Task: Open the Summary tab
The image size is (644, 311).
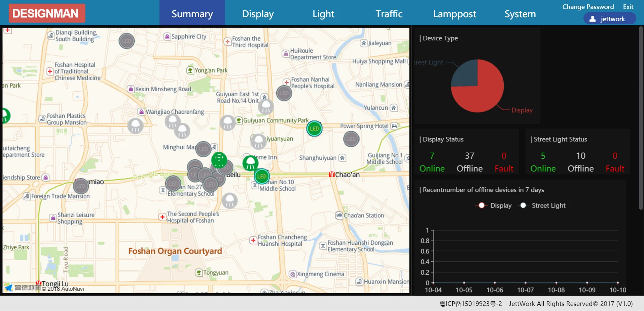Action: point(192,13)
